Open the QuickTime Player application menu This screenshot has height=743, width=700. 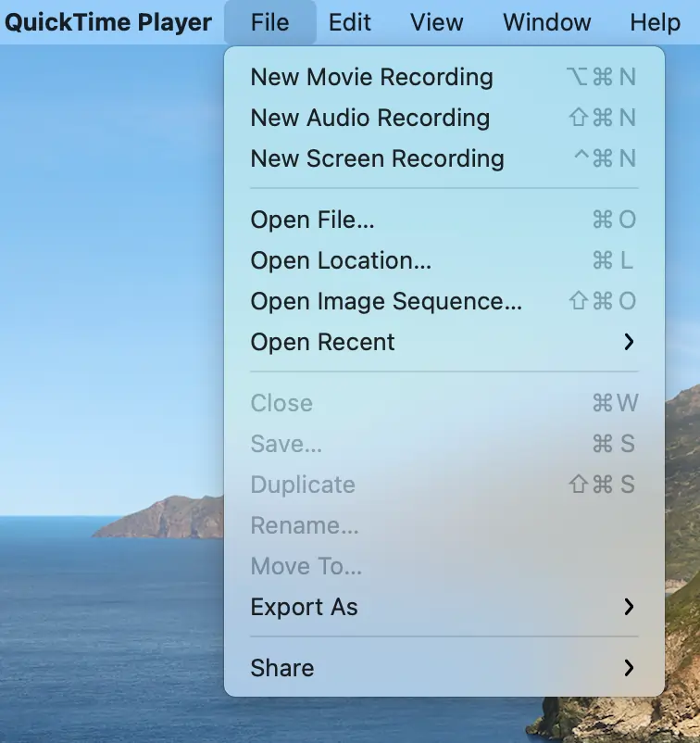coord(108,22)
